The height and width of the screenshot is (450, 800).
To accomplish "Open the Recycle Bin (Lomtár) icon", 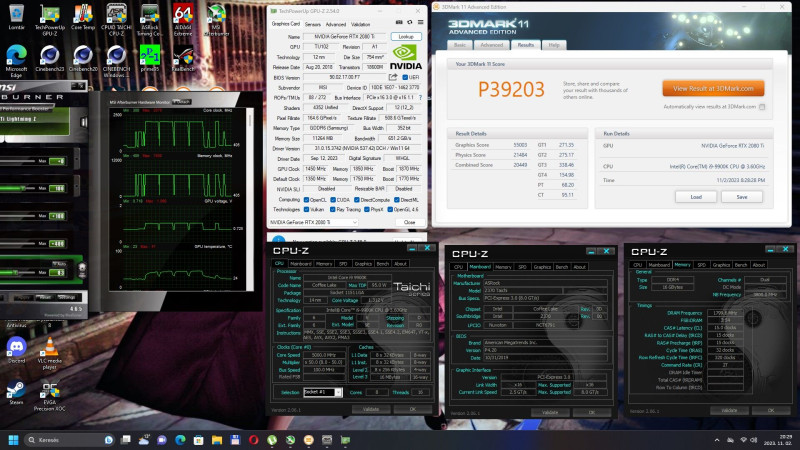I will (16, 18).
